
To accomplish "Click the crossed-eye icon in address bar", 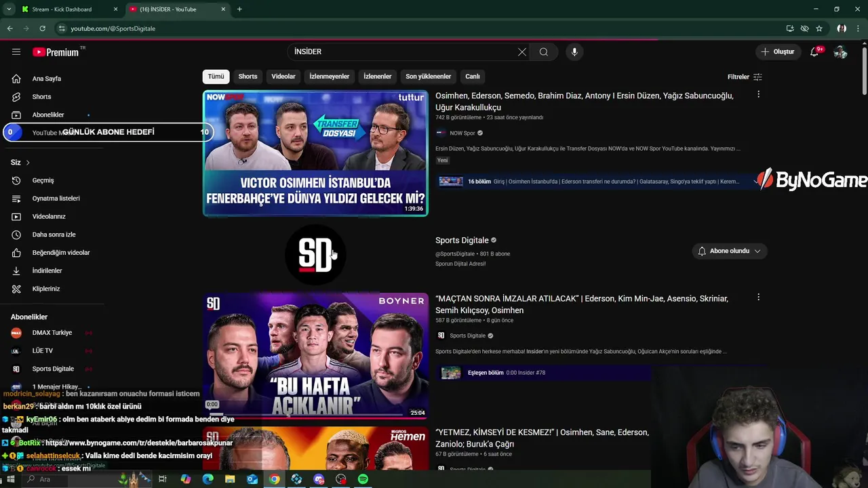I will click(804, 28).
